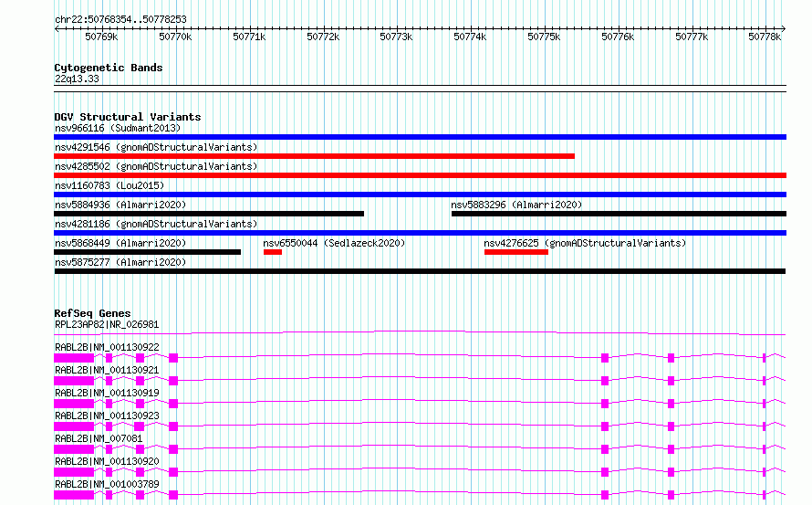Open variant nsv4276625 label
The width and height of the screenshot is (812, 505).
coord(585,243)
